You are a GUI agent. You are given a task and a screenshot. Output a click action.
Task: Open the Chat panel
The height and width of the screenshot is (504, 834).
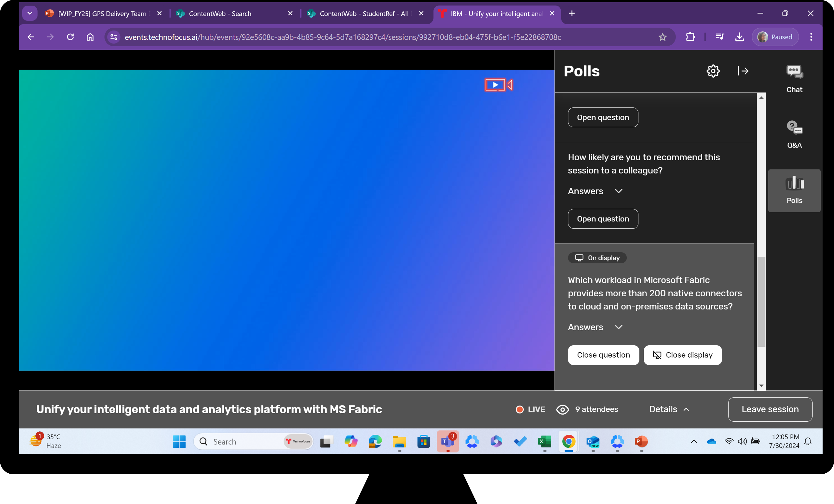point(794,79)
